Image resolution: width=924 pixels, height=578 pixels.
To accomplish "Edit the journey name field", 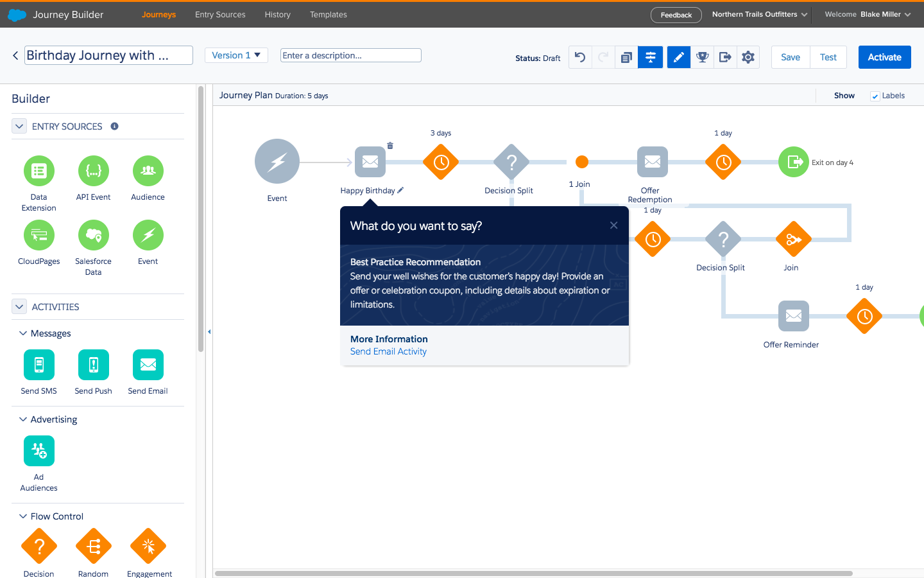I will point(108,55).
